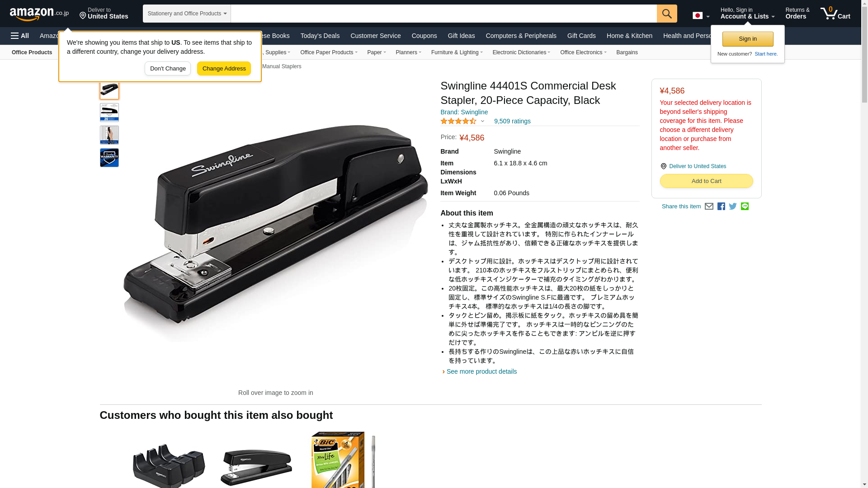Share this item on Twitter

(733, 206)
